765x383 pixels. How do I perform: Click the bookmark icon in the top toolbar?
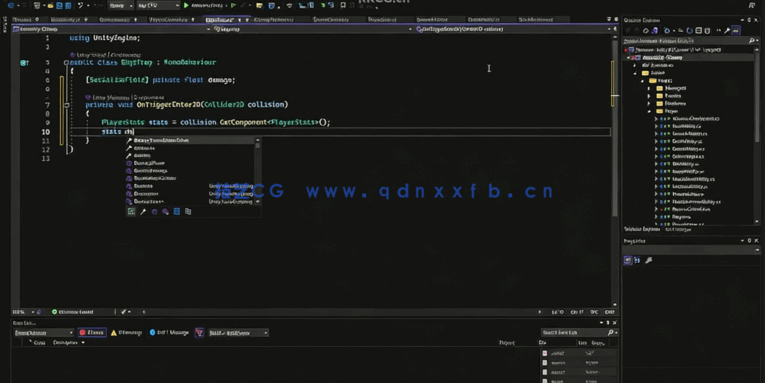point(343,6)
